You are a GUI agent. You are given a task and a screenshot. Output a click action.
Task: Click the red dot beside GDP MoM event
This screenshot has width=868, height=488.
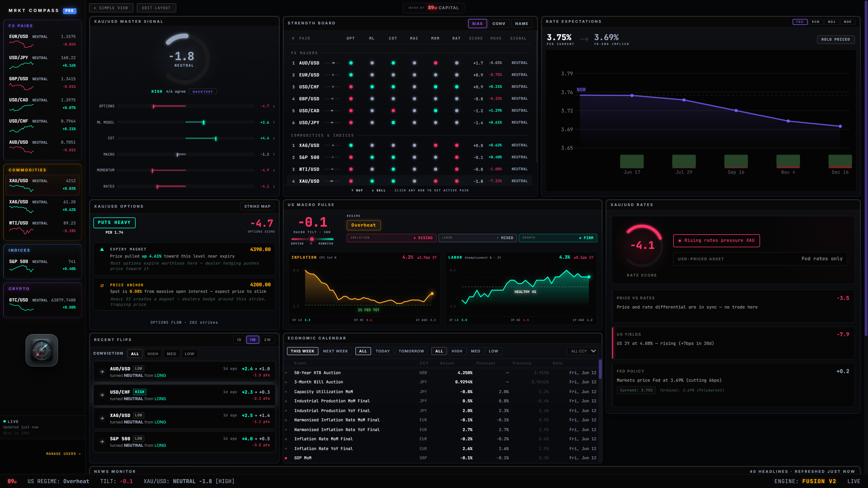click(x=286, y=458)
